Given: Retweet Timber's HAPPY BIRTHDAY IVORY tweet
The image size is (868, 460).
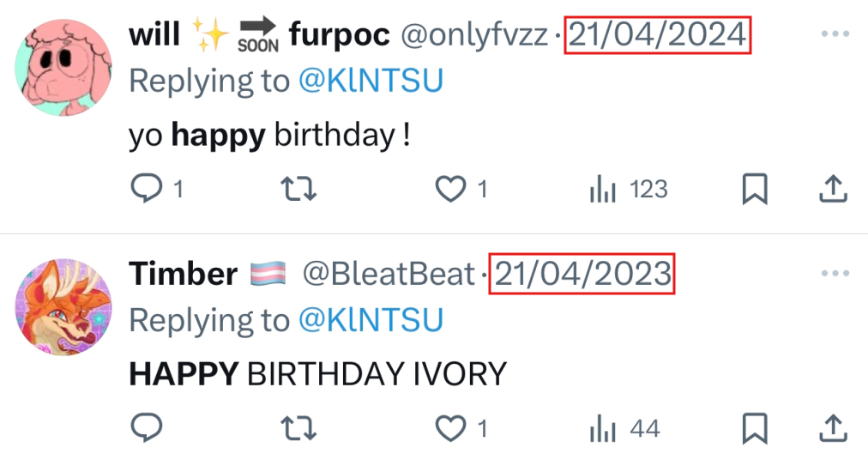Looking at the screenshot, I should [297, 427].
